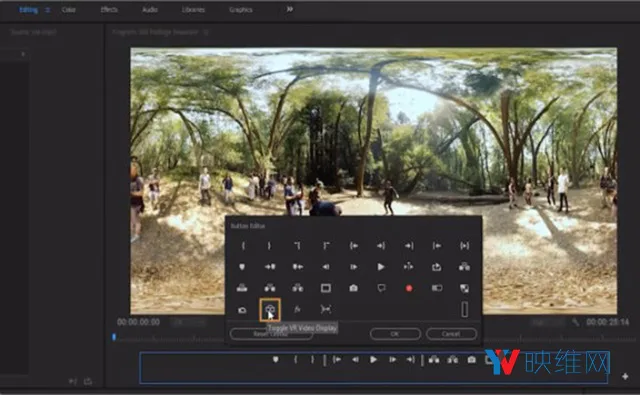Click Mark In icon in Button Editor

243,246
